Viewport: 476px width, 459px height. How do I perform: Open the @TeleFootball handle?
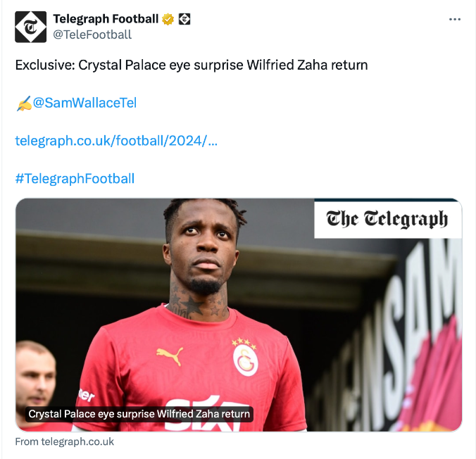(x=92, y=34)
